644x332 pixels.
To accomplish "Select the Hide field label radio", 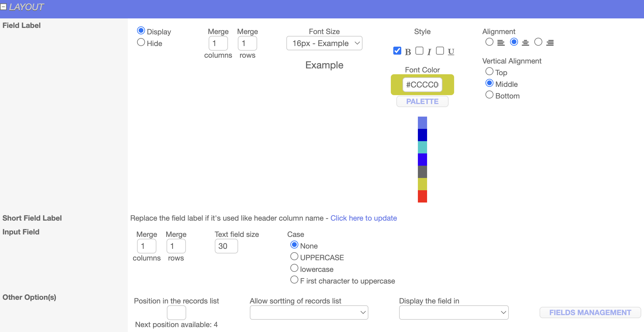I will coord(141,42).
